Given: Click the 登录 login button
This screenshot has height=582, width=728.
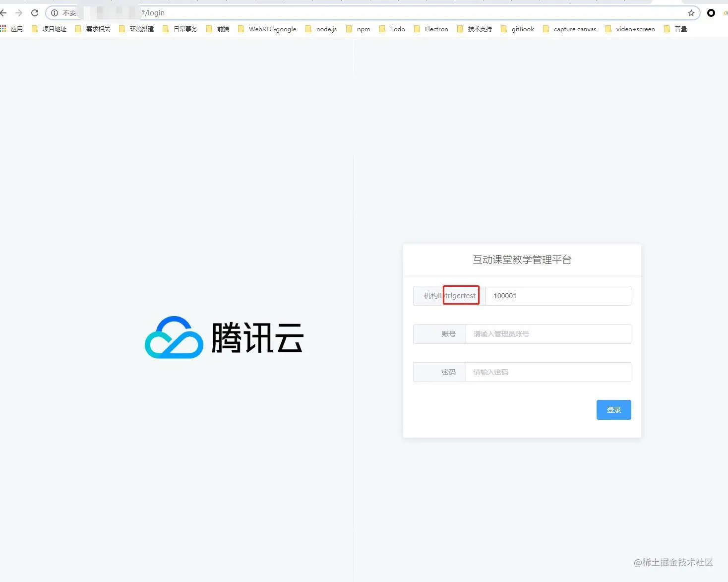Looking at the screenshot, I should pyautogui.click(x=614, y=410).
